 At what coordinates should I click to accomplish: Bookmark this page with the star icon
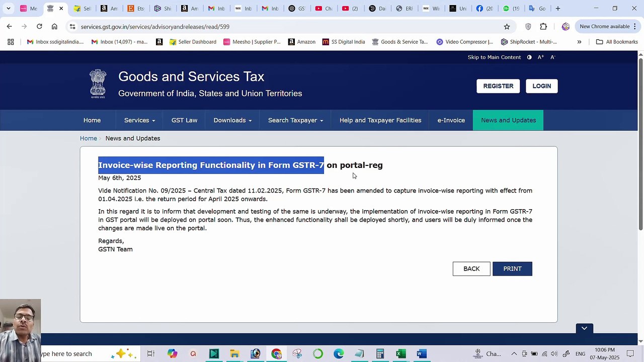(507, 27)
